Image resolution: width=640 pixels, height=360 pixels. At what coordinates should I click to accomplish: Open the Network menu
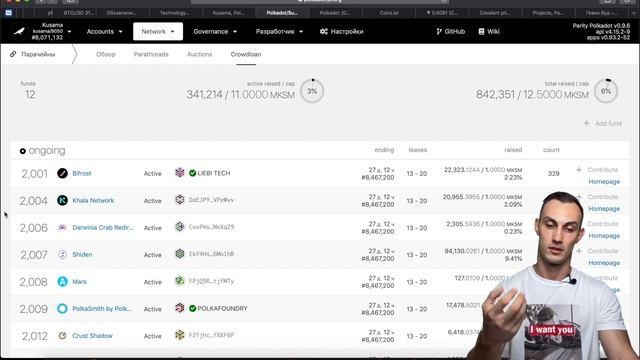(x=158, y=31)
